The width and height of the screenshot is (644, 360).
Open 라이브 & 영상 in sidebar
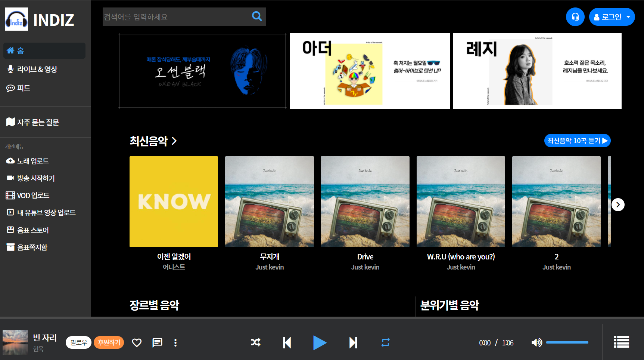pyautogui.click(x=37, y=69)
